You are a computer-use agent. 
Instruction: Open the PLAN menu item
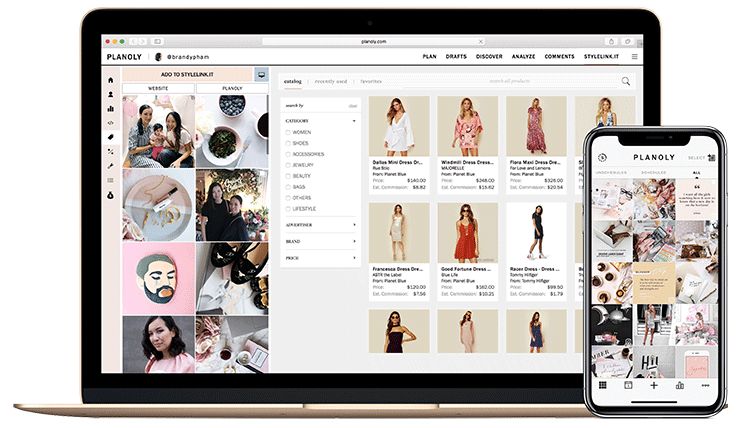(429, 57)
